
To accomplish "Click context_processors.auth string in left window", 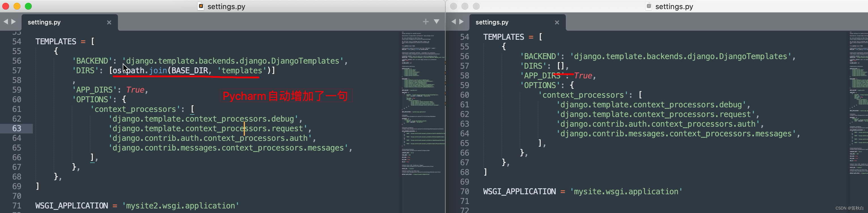I will [210, 138].
